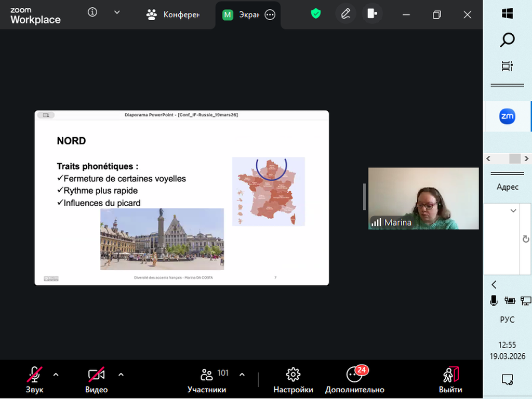The width and height of the screenshot is (532, 399).
Task: Open the meeting info icon
Action: (92, 12)
